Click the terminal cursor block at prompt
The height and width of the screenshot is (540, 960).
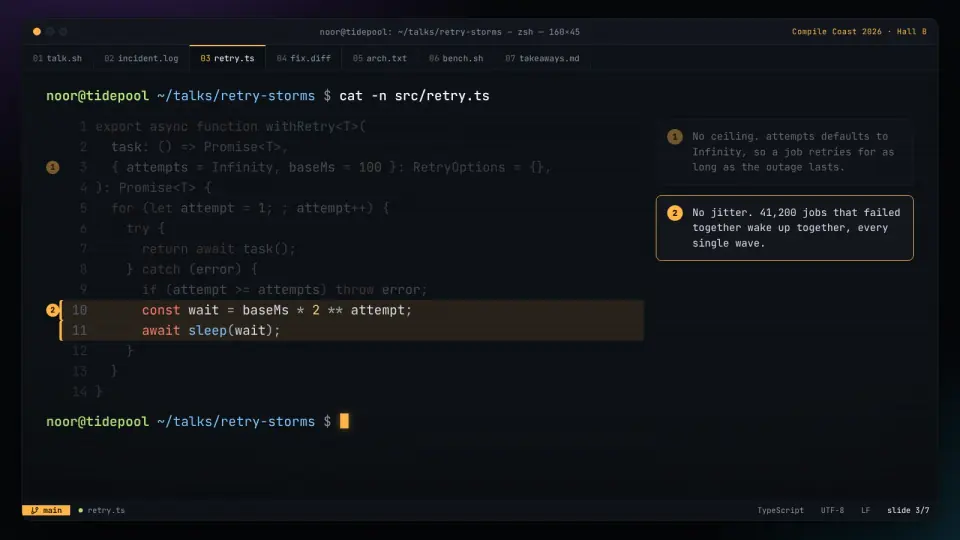coord(344,421)
